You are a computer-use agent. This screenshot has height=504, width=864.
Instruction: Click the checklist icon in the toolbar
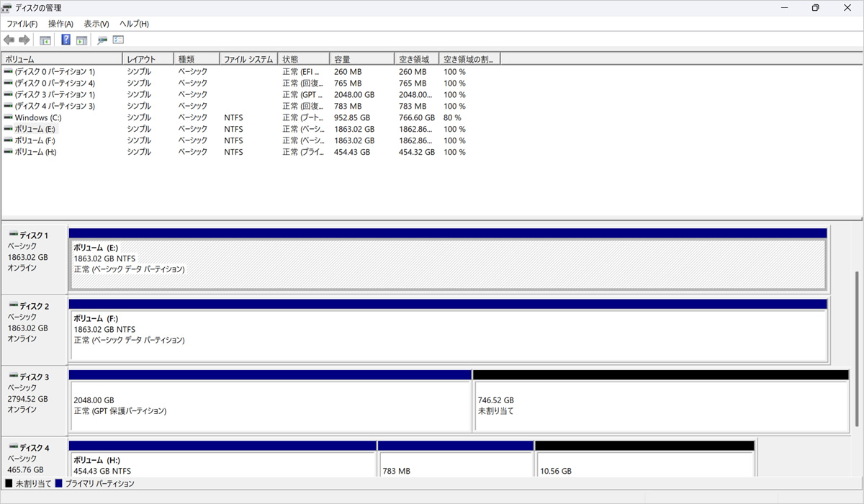(x=119, y=40)
